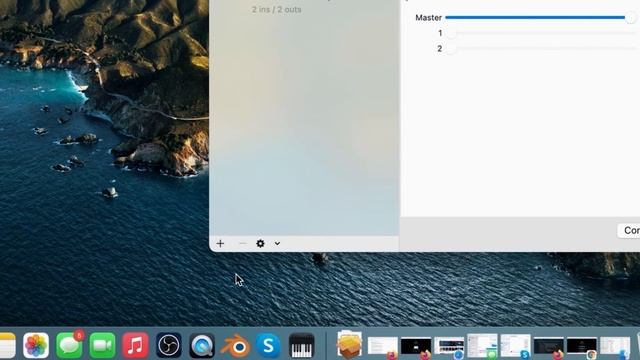Screen dimensions: 640x360
Task: Launch OBS Studio from the dock
Action: click(x=169, y=346)
